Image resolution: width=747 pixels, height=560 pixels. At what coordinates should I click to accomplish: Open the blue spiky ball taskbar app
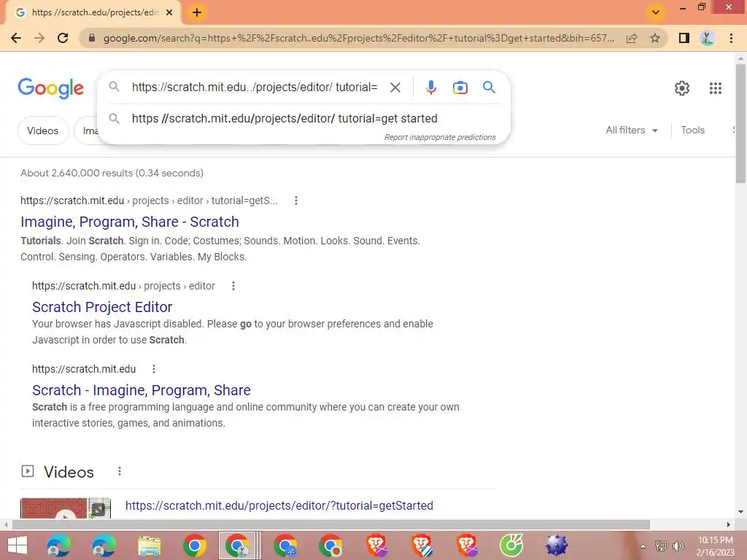coord(557,545)
